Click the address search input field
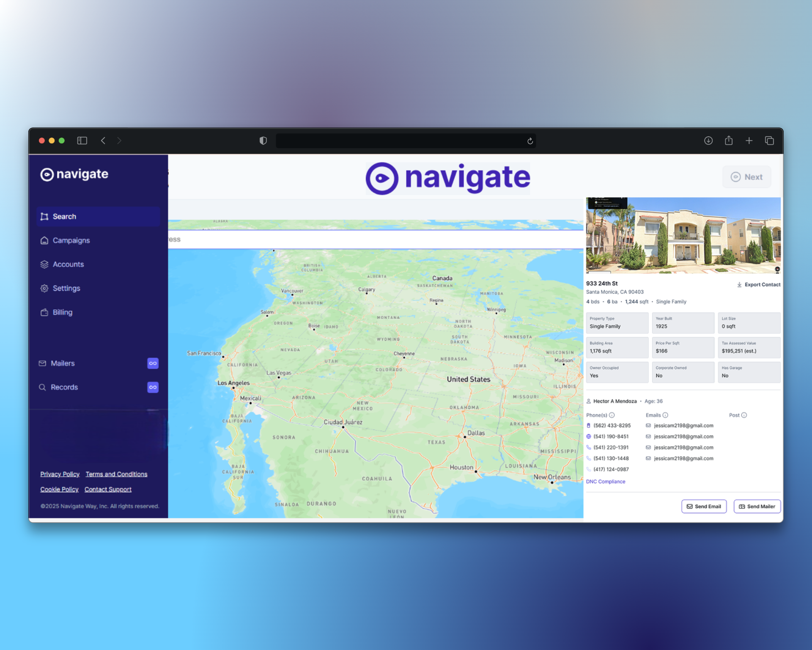812x650 pixels. coord(376,240)
